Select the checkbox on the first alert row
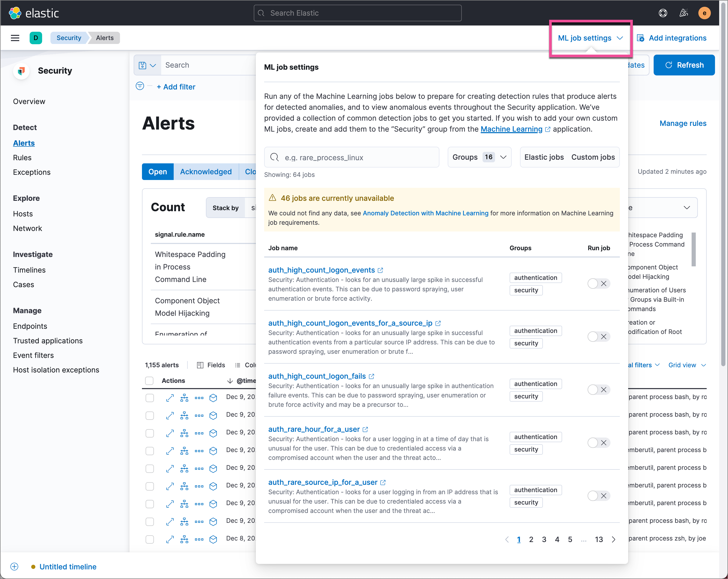The width and height of the screenshot is (728, 579). pyautogui.click(x=149, y=398)
